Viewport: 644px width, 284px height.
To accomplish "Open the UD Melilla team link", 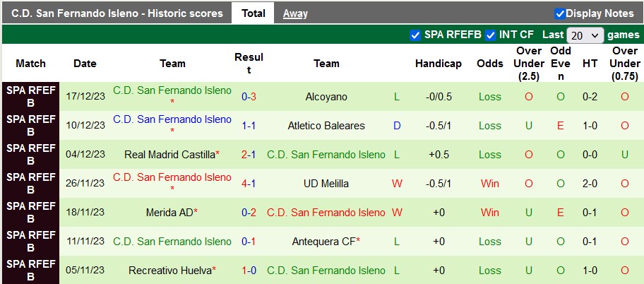I will tap(326, 184).
